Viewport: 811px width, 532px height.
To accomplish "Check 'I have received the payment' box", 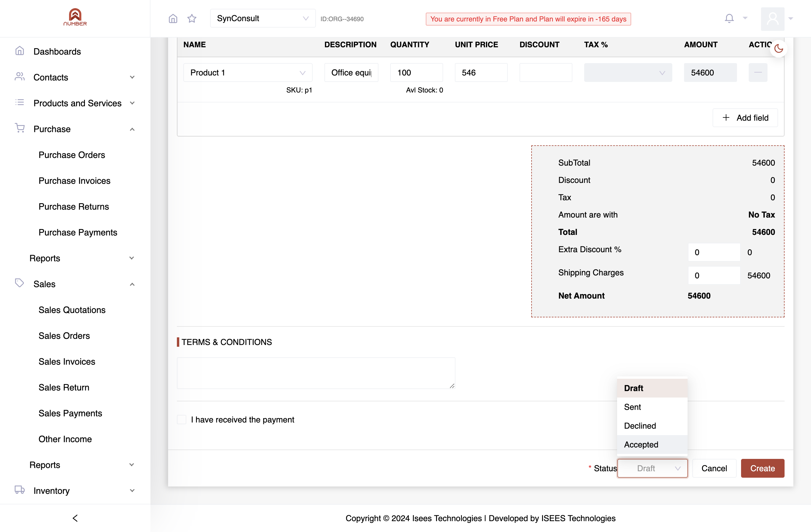I will [x=182, y=419].
